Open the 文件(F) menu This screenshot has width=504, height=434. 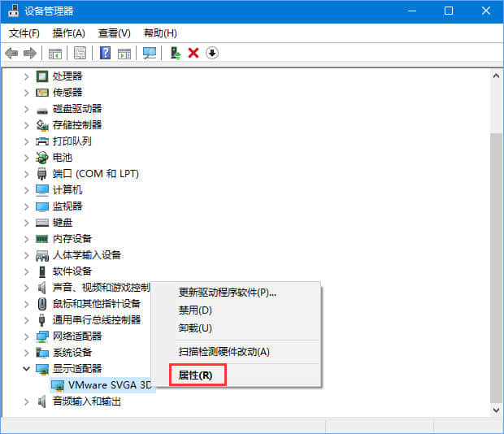click(24, 33)
